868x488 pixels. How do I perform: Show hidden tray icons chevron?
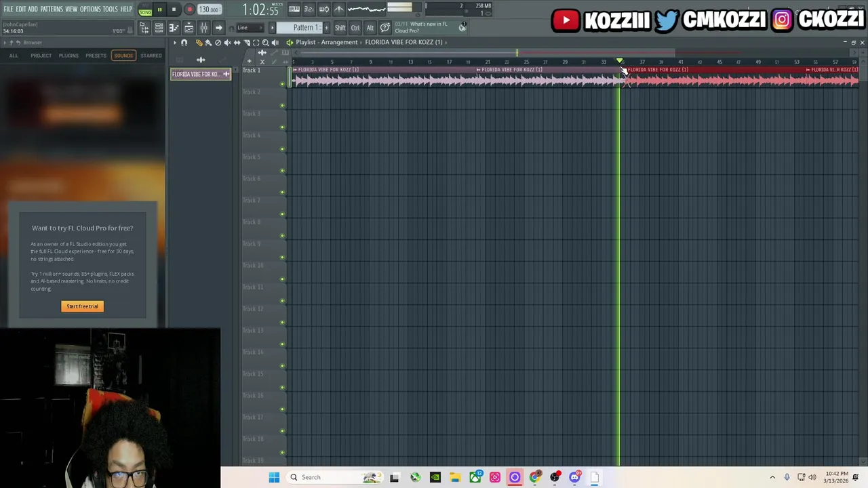(772, 477)
